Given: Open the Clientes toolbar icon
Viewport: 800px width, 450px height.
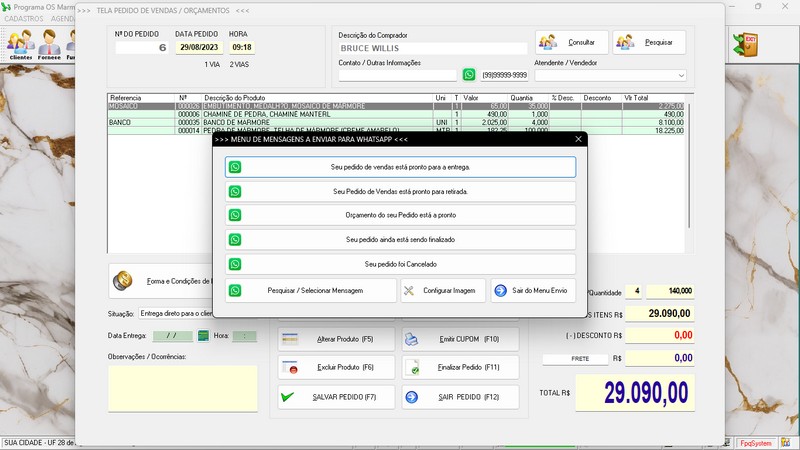Looking at the screenshot, I should (20, 44).
